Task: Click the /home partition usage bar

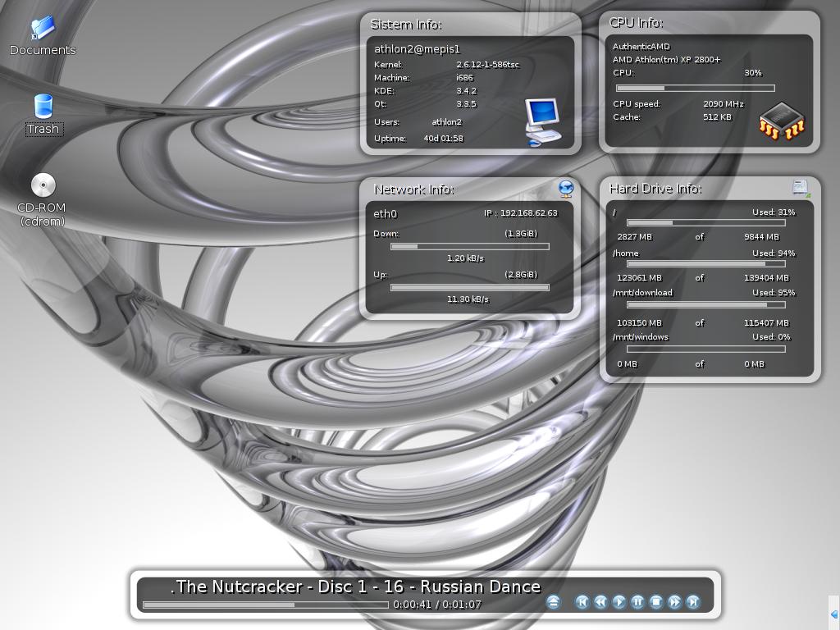Action: pos(706,264)
